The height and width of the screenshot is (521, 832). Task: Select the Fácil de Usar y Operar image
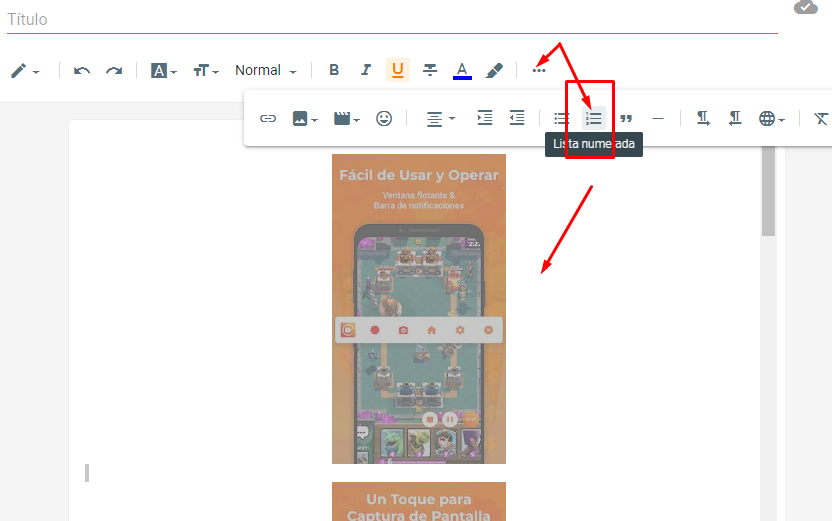click(x=419, y=309)
